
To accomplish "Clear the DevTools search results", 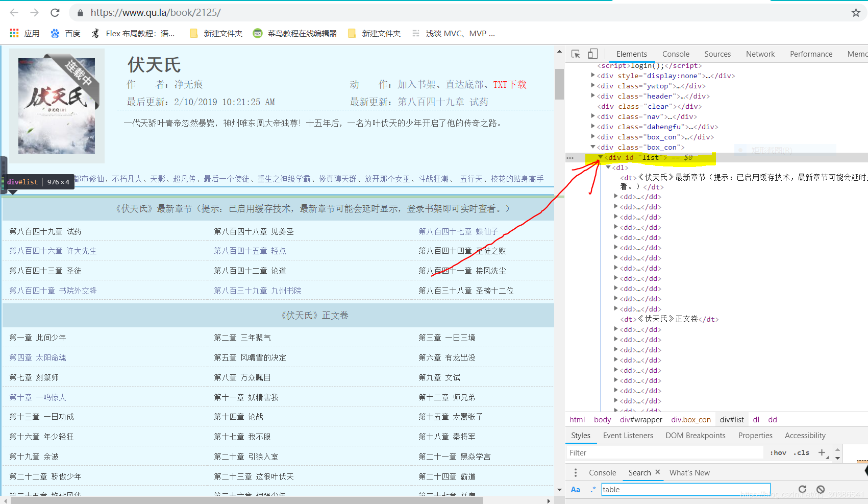I will coord(821,489).
